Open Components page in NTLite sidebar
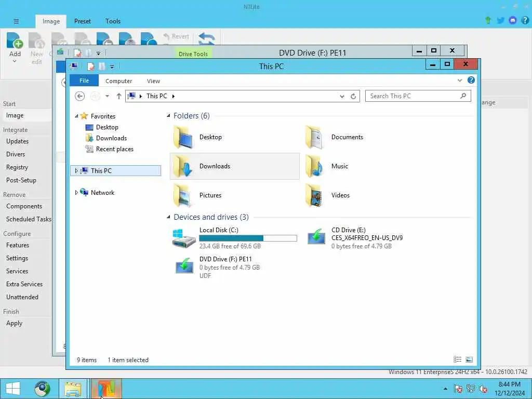The width and height of the screenshot is (532, 399). [24, 206]
